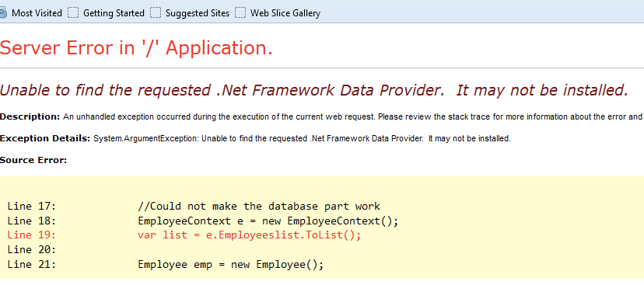
Task: Click the "Source Error:" label
Action: (x=33, y=160)
